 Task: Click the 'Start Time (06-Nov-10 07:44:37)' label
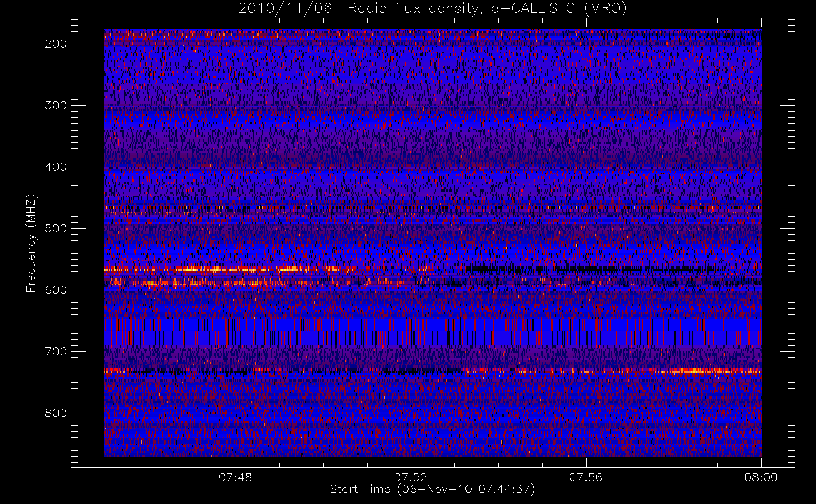point(432,489)
